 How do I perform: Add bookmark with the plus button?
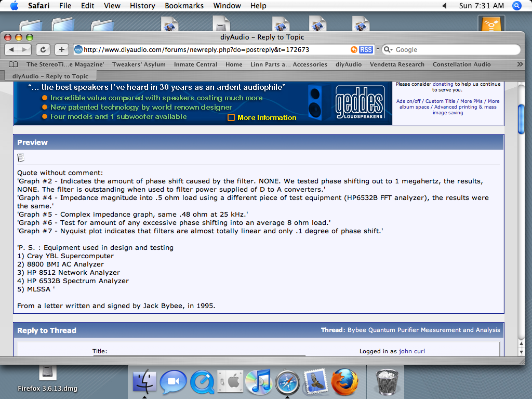pyautogui.click(x=61, y=49)
